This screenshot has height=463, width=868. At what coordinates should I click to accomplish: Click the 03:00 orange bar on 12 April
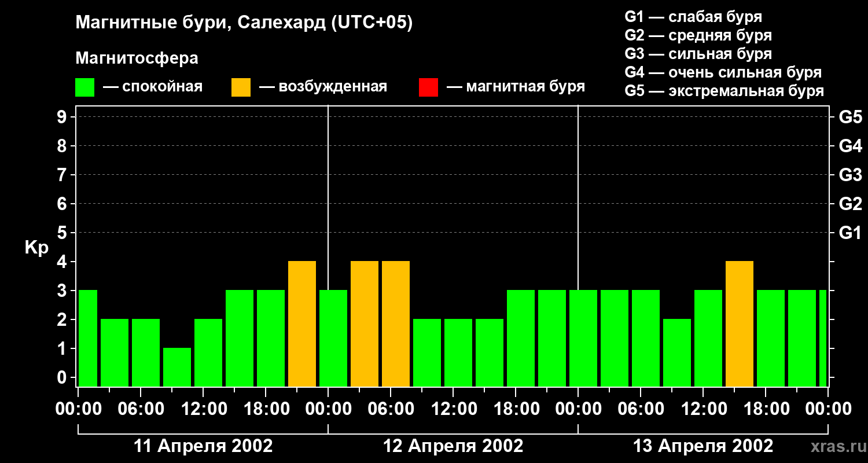(x=365, y=324)
